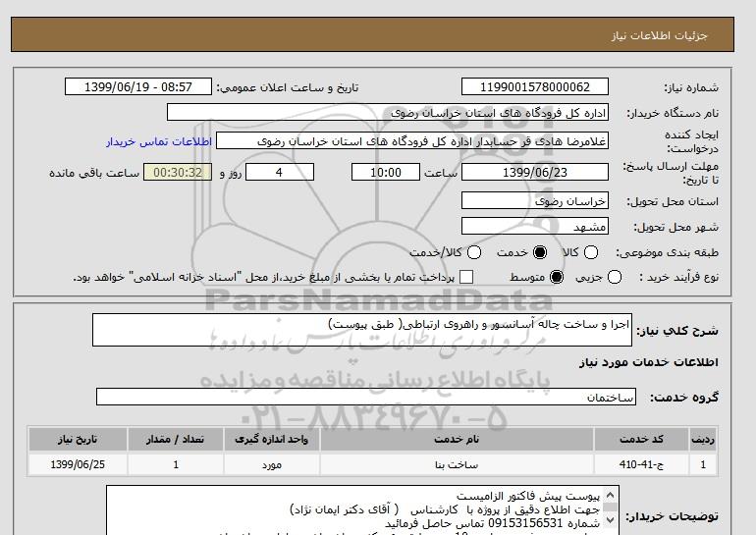The width and height of the screenshot is (756, 535).
Task: Click the delivery province field خراسان رضوی
Action: pos(535,200)
